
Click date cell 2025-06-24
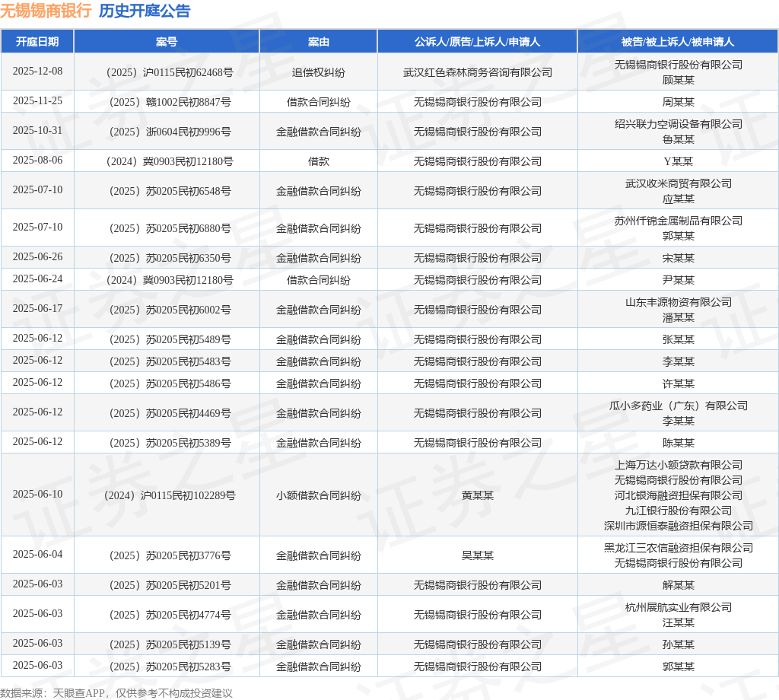[38, 278]
